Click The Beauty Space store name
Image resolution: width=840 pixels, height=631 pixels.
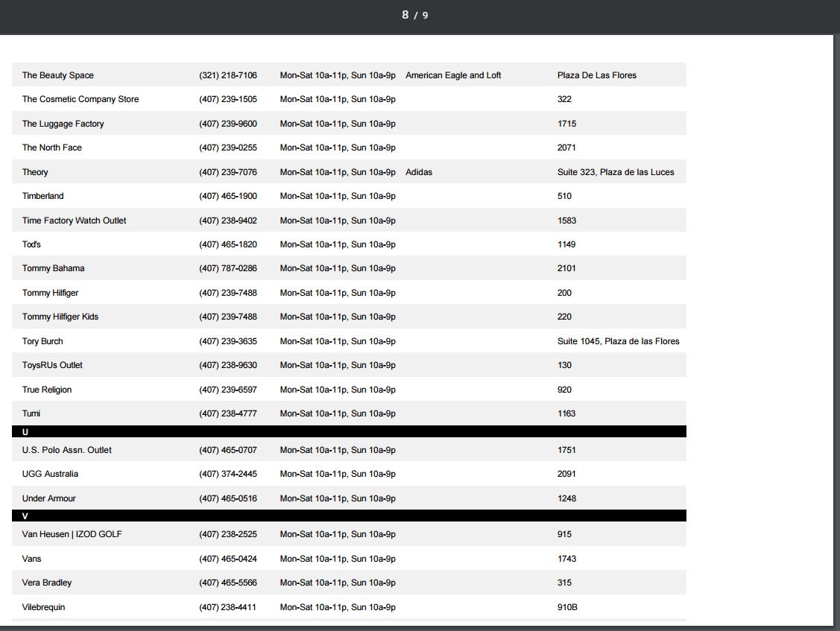[58, 75]
